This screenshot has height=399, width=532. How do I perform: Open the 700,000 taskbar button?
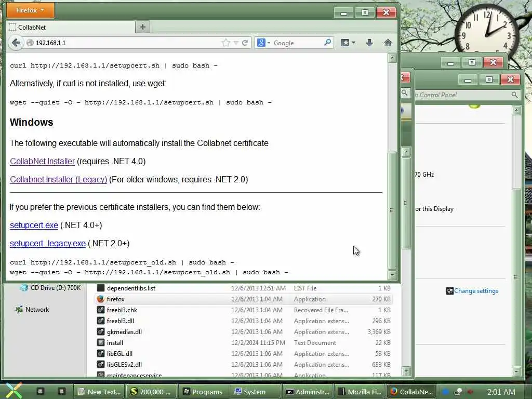coord(151,392)
